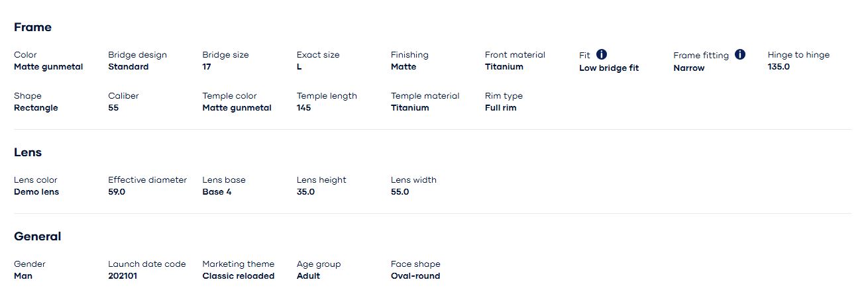Click the Base 4 lens base value
868x290 pixels.
point(217,192)
